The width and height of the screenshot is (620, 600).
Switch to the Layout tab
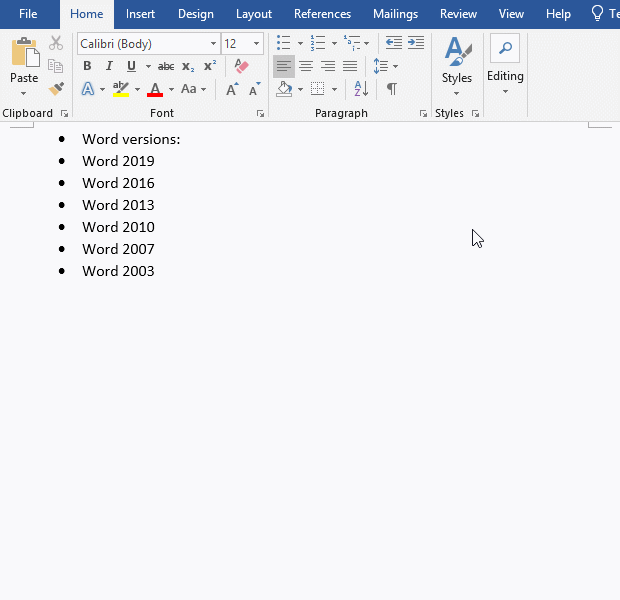(x=254, y=14)
